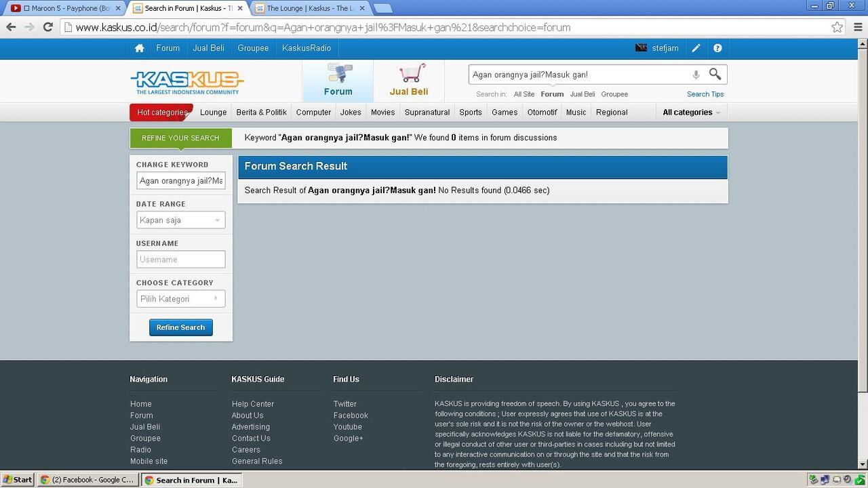Open the Regional category
Image resolution: width=868 pixels, height=488 pixels.
click(x=612, y=113)
